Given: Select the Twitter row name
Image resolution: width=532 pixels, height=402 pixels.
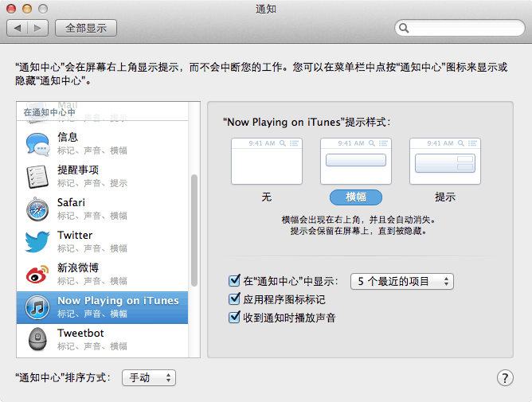Looking at the screenshot, I should (75, 235).
